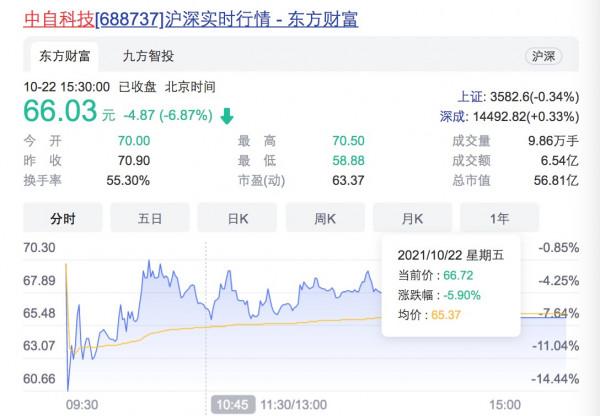Image resolution: width=600 pixels, height=416 pixels.
Task: Click the 上证 index value 3582.6(-0.34%)
Action: point(535,97)
